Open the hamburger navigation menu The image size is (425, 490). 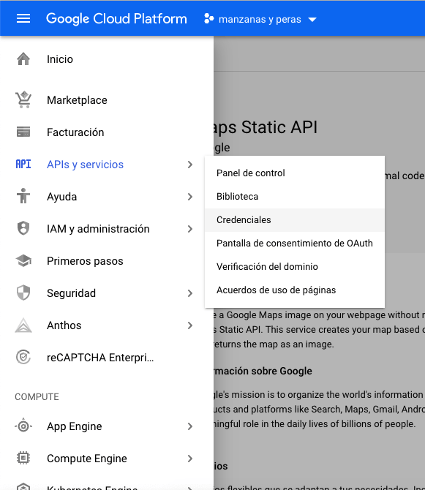tap(23, 19)
